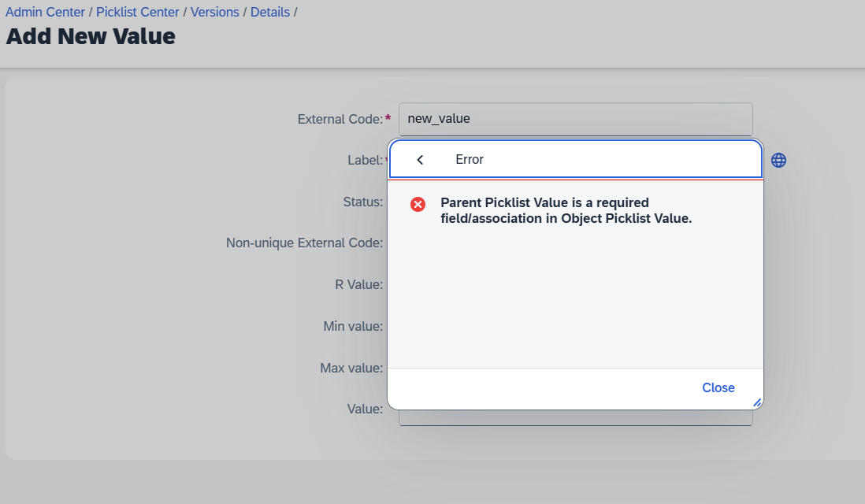Click the Max value label
The image size is (865, 504).
pos(351,368)
